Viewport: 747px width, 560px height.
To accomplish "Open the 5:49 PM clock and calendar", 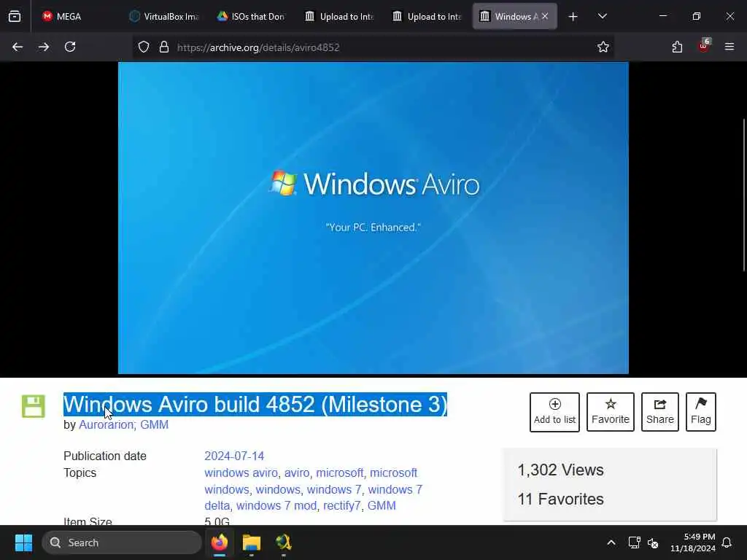I will [693, 542].
